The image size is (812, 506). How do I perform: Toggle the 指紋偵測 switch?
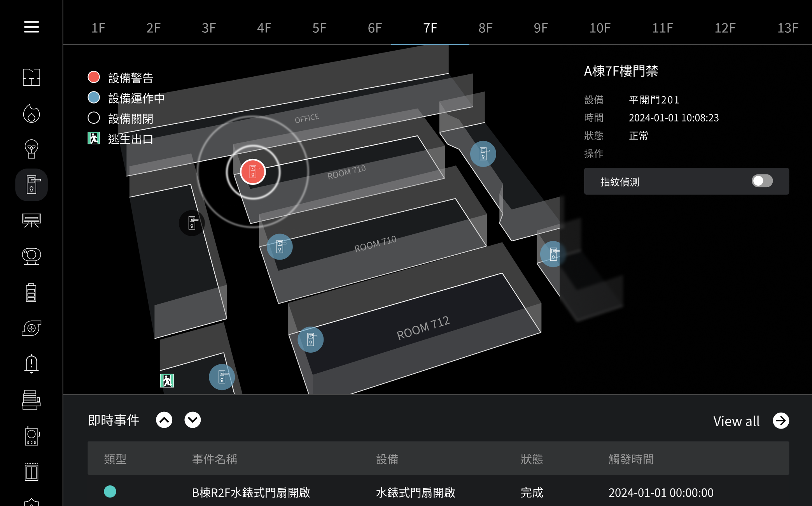tap(762, 181)
